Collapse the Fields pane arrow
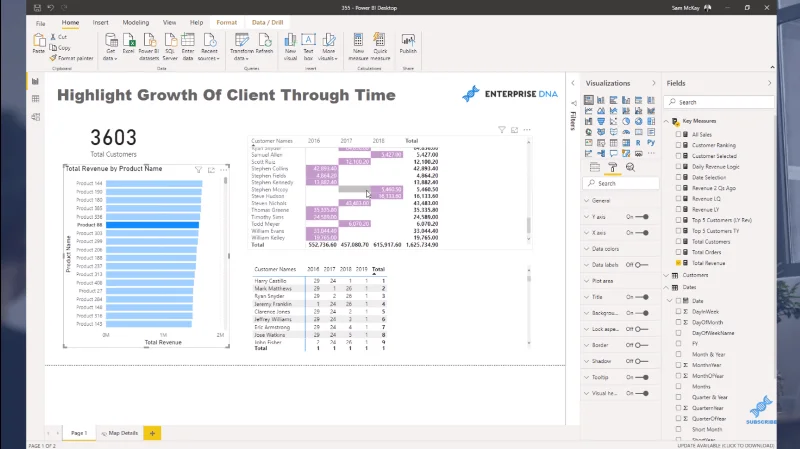 click(x=769, y=83)
